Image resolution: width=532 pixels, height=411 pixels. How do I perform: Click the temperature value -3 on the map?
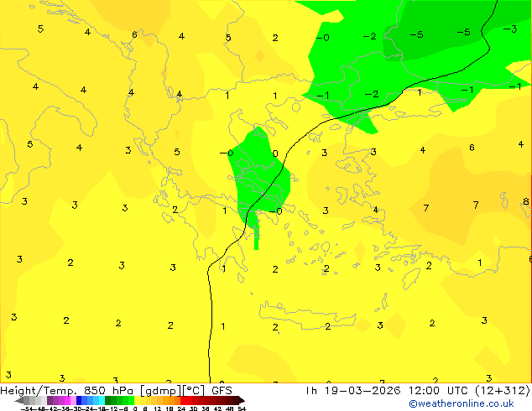pos(510,29)
